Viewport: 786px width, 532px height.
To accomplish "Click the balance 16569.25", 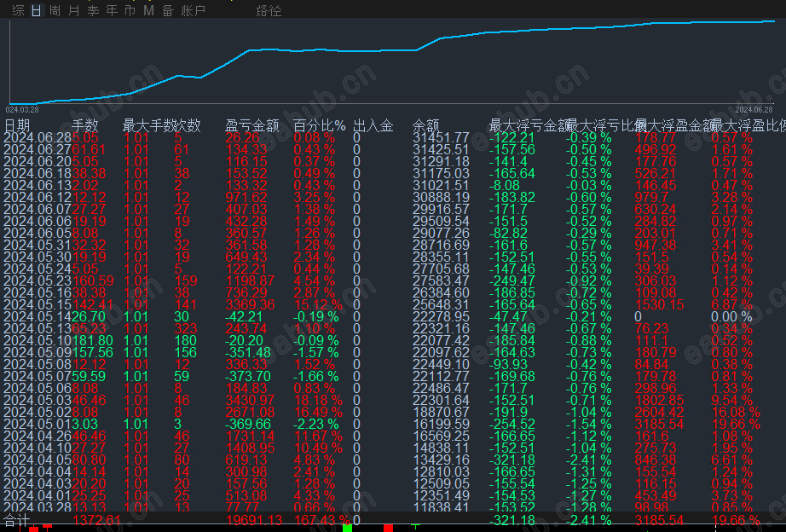I will coord(441,437).
